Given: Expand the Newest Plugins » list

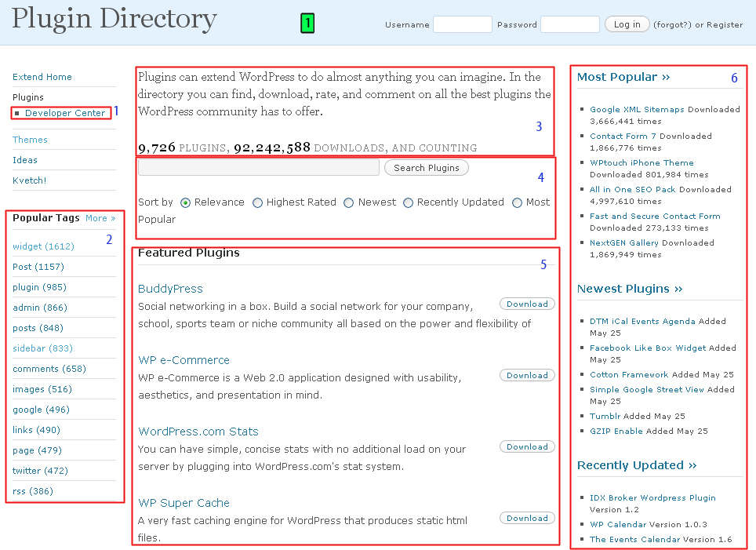Looking at the screenshot, I should coord(630,289).
